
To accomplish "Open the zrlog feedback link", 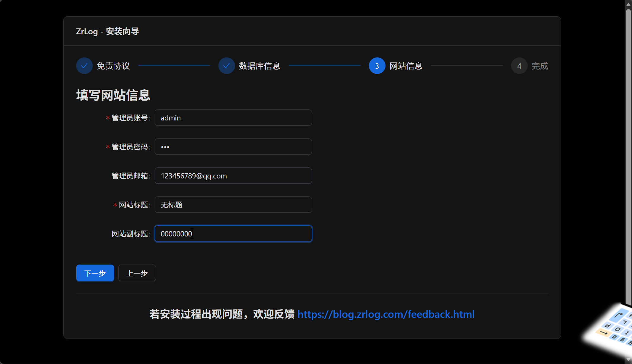I will point(386,314).
